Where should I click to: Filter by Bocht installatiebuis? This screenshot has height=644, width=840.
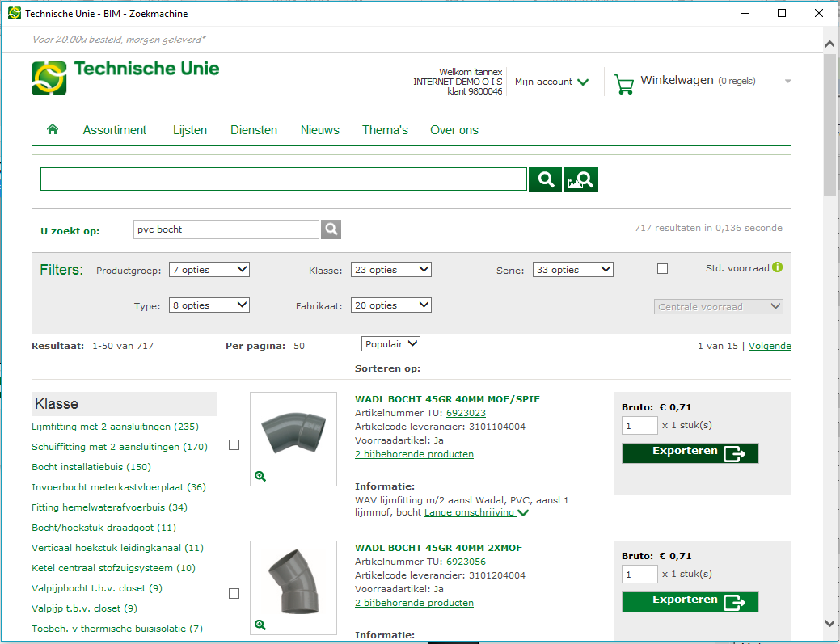point(91,467)
